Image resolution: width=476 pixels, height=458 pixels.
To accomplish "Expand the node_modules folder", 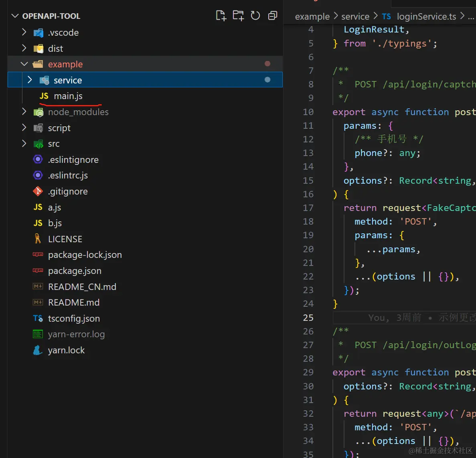I will (x=24, y=112).
